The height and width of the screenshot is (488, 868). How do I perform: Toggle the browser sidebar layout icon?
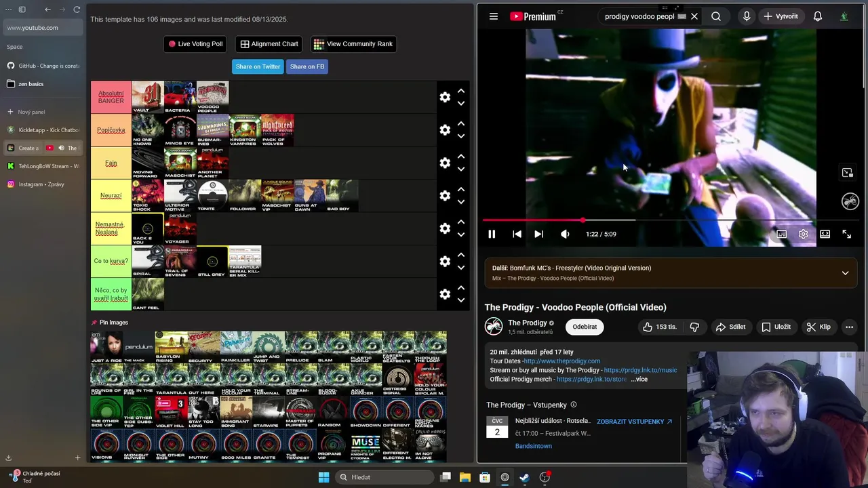[22, 9]
